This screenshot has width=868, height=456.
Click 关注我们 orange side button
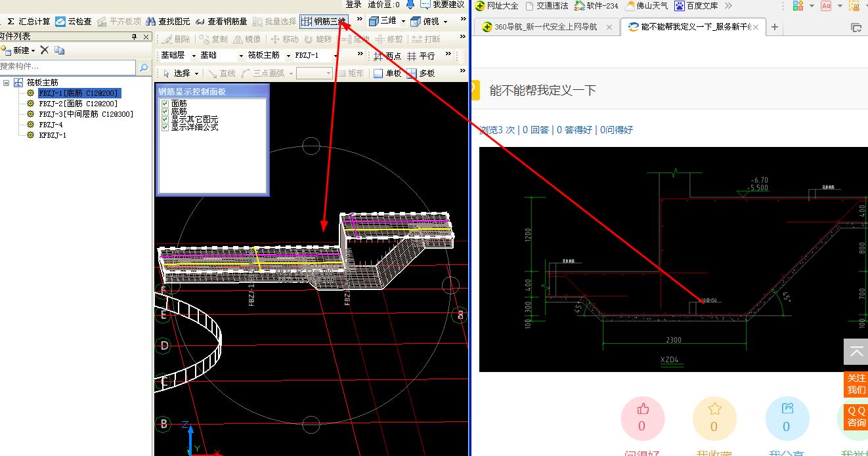[856, 384]
